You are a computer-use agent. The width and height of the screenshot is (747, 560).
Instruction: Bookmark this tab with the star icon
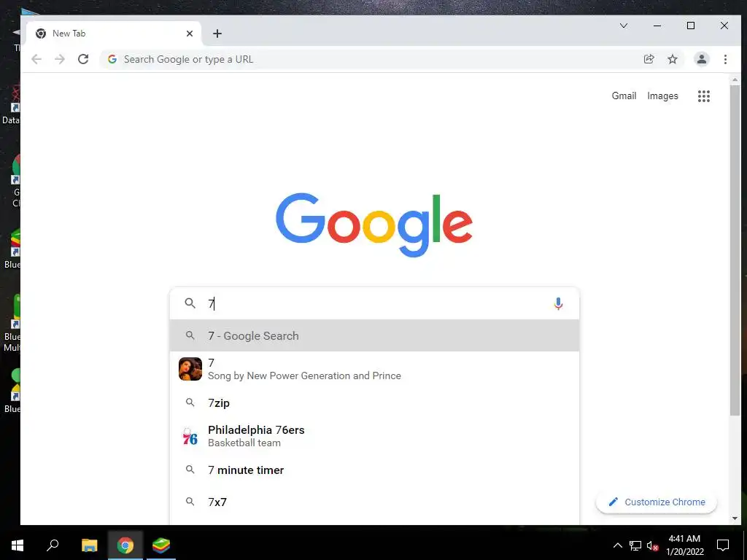click(x=672, y=59)
